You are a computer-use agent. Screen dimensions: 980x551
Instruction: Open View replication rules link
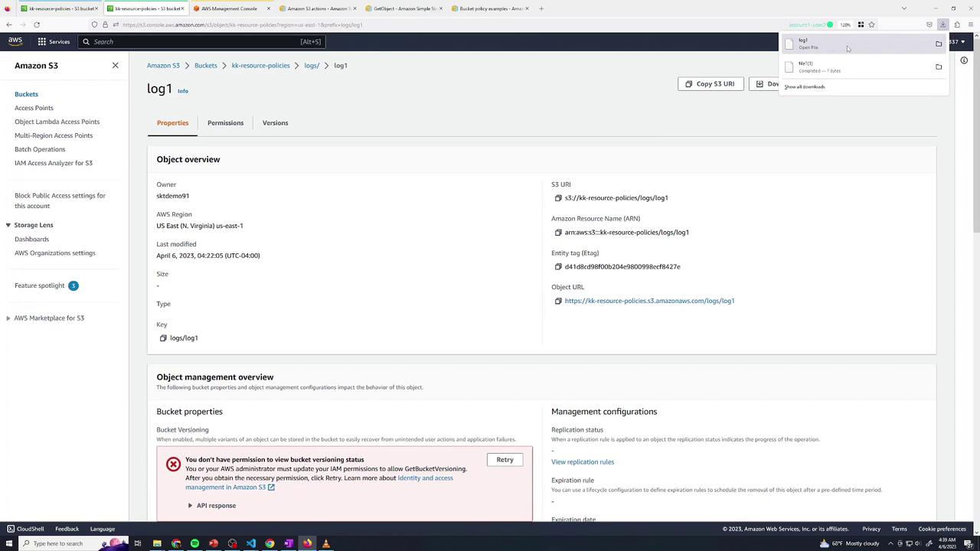coord(583,462)
